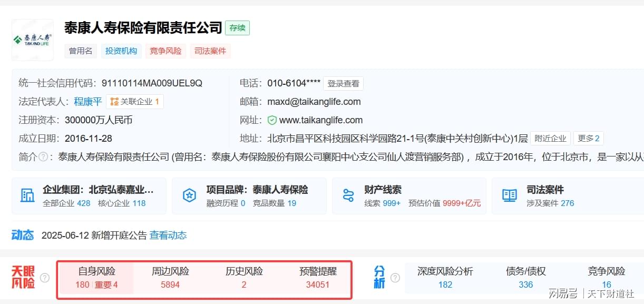
Task: Open the 竞争风险 tag
Action: pos(165,51)
